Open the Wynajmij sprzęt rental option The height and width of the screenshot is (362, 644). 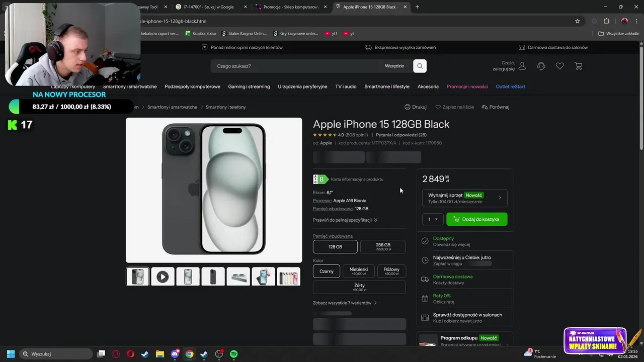click(464, 198)
